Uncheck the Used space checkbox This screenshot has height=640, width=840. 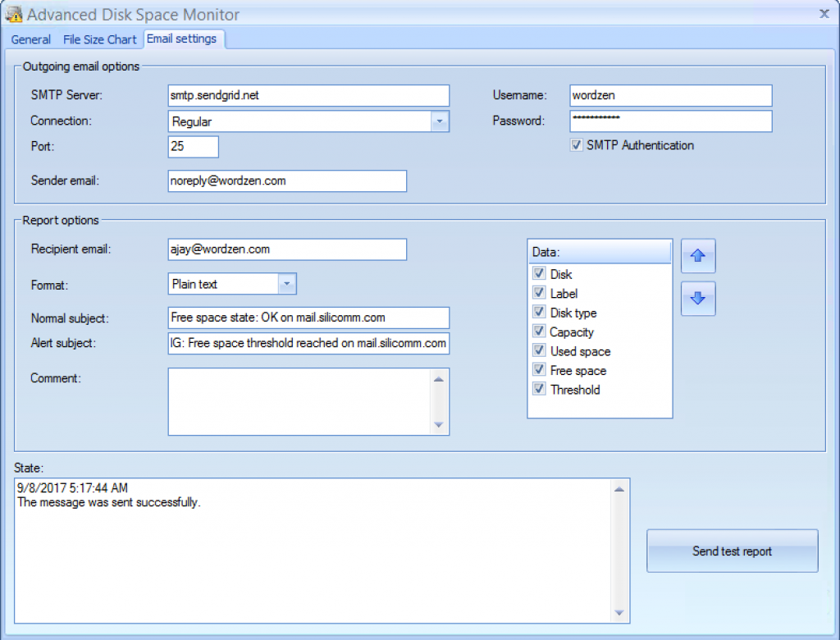tap(539, 351)
